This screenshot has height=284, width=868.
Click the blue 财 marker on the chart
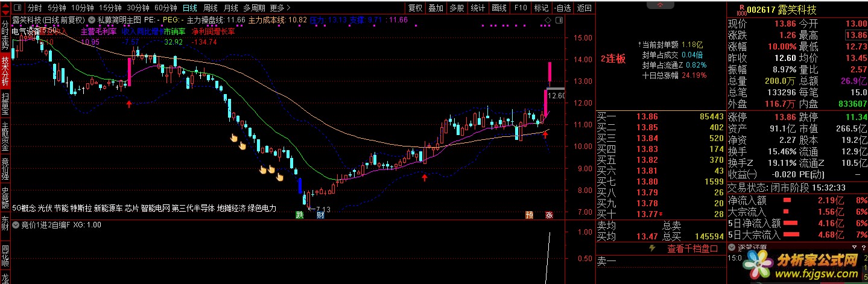(x=320, y=215)
